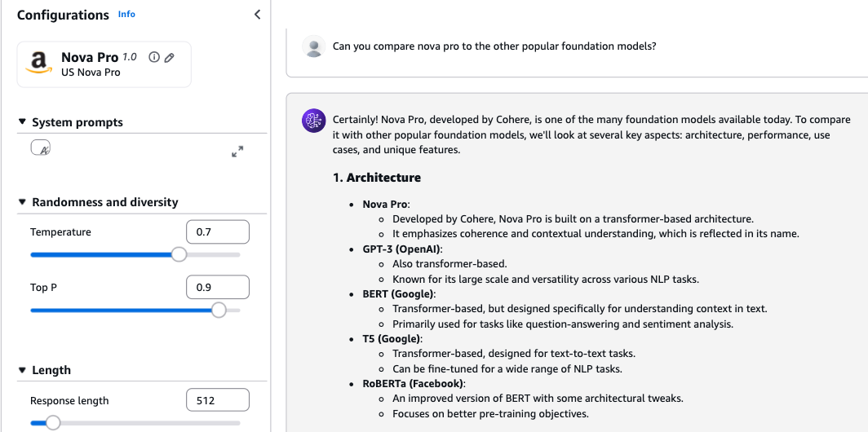Click the '1. Architecture' heading
868x432 pixels.
376,178
